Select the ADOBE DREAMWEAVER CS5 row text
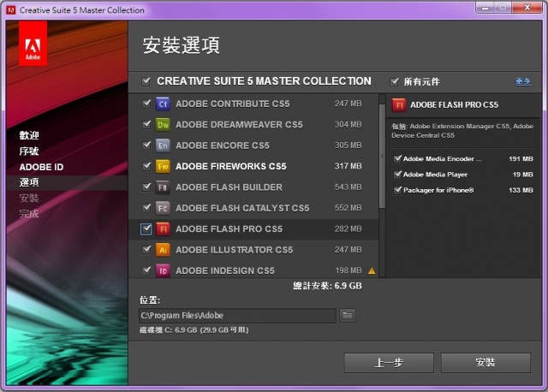548x392 pixels. pos(239,125)
